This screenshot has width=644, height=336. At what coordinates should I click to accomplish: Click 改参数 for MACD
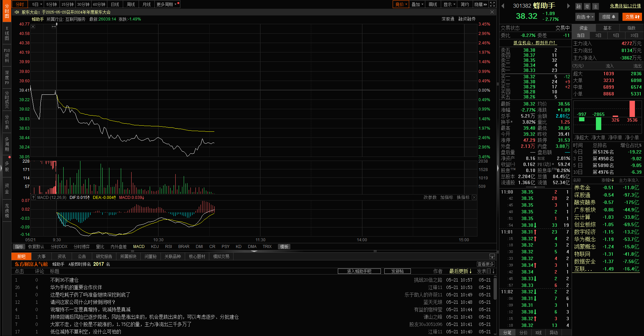[x=430, y=198]
